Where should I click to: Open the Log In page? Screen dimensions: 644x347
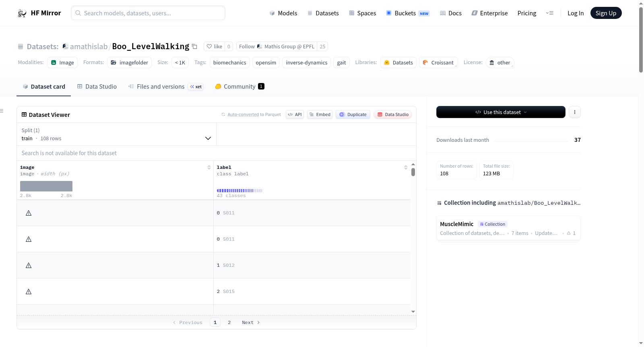[x=575, y=13]
